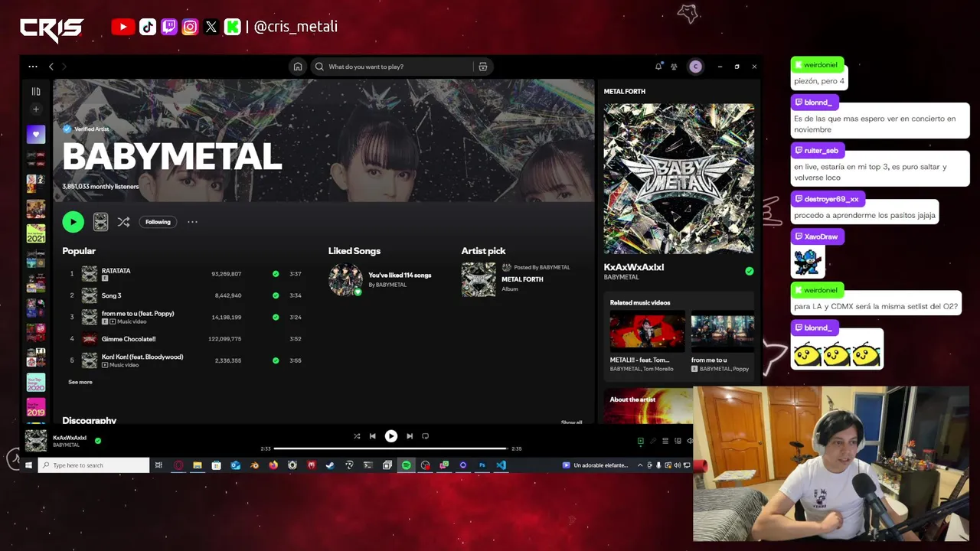Open Liked Songs purple heart playlist
Screen dimensions: 980x551
tap(36, 135)
